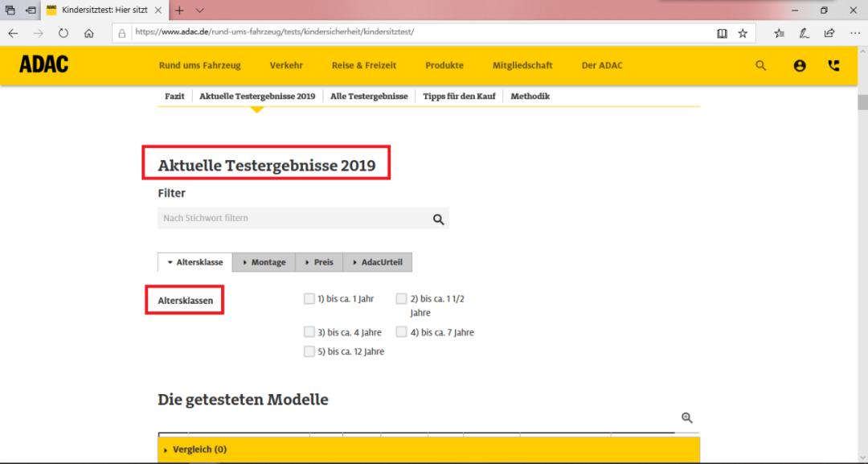Check '5) bis ca. 12 Jahre' checkbox

point(309,351)
